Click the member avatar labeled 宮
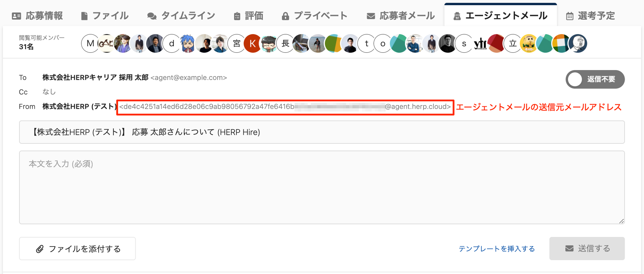Viewport: 644px width, 274px height. click(237, 43)
